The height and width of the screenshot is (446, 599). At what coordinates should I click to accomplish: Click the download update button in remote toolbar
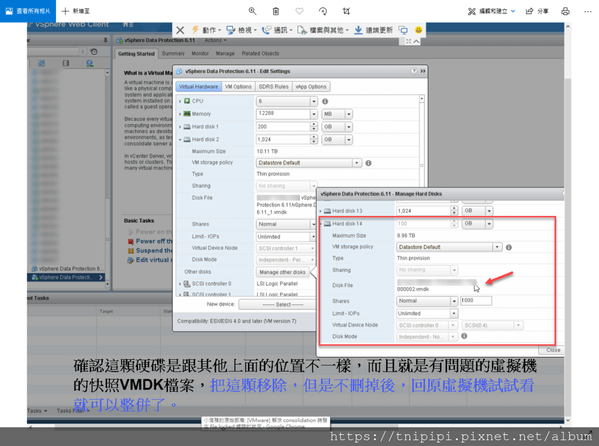[373, 30]
